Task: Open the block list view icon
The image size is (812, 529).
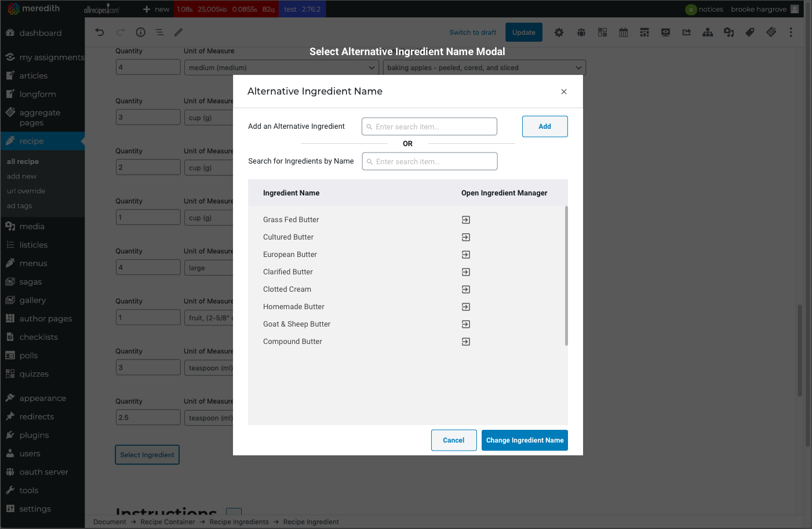Action: [x=159, y=32]
